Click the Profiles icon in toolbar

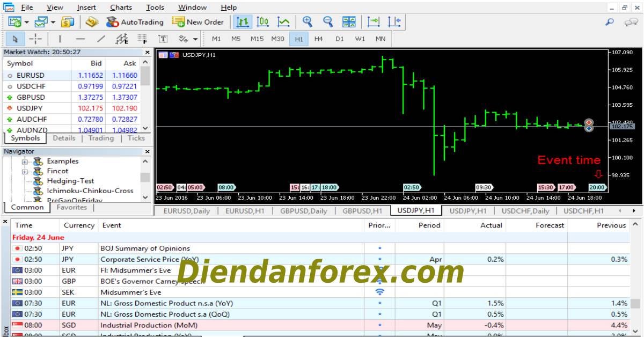(41, 22)
